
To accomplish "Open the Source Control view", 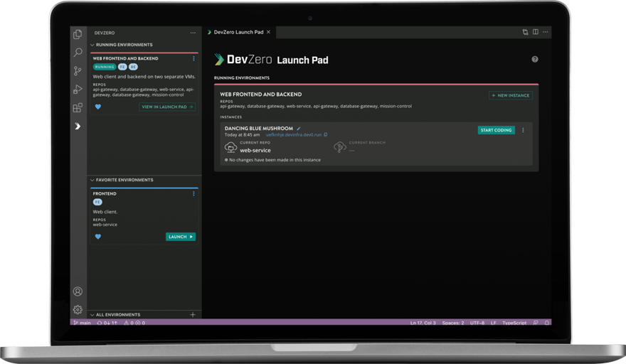I will (78, 71).
